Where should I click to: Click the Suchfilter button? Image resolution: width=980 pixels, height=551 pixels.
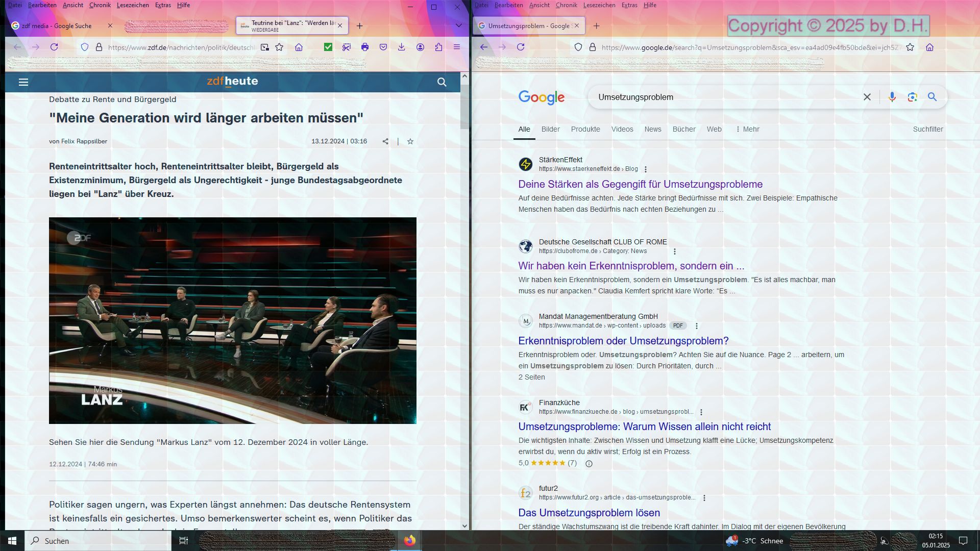pyautogui.click(x=927, y=129)
